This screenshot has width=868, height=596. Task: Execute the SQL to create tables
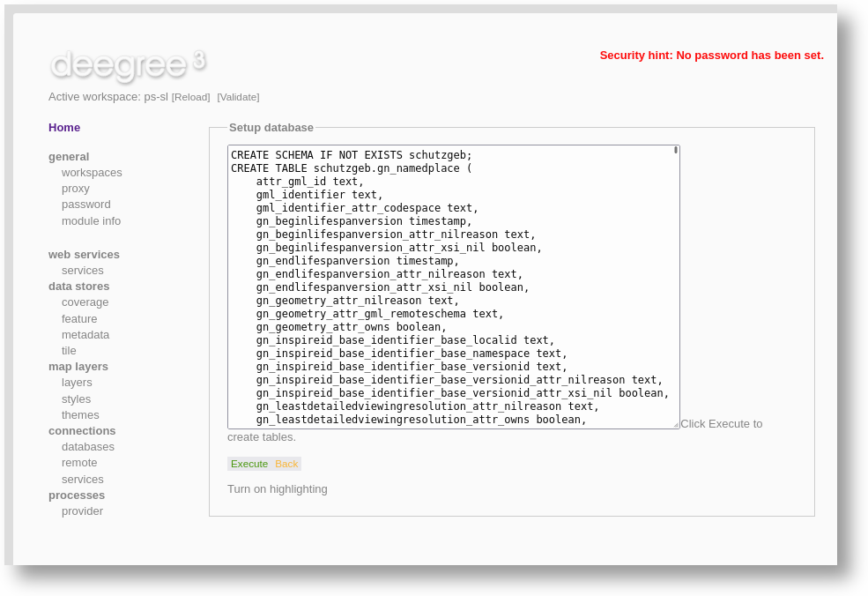(249, 463)
